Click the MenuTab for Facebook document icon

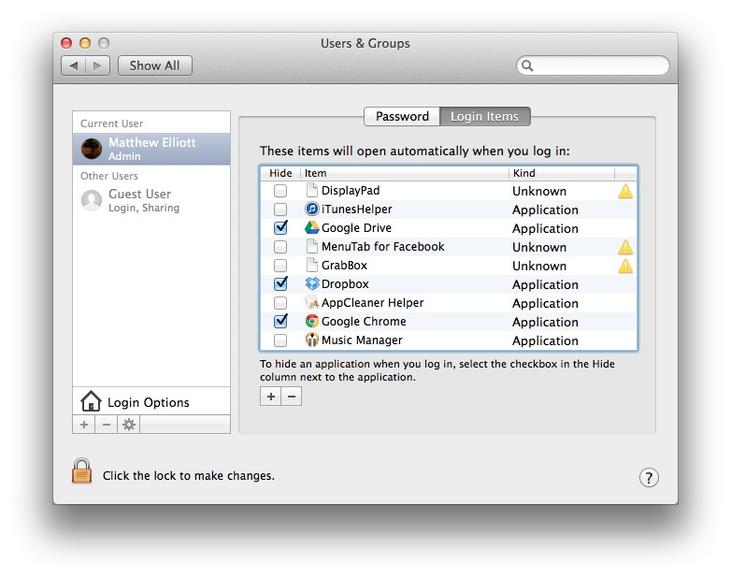(311, 246)
